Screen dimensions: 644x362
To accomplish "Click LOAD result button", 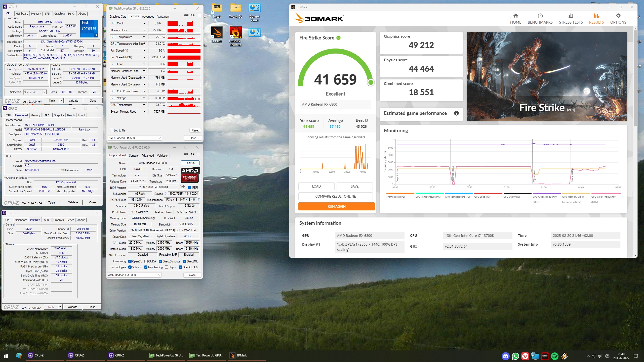I will pyautogui.click(x=316, y=186).
